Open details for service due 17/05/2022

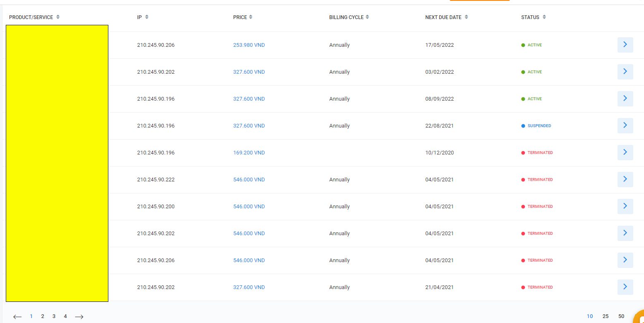625,44
